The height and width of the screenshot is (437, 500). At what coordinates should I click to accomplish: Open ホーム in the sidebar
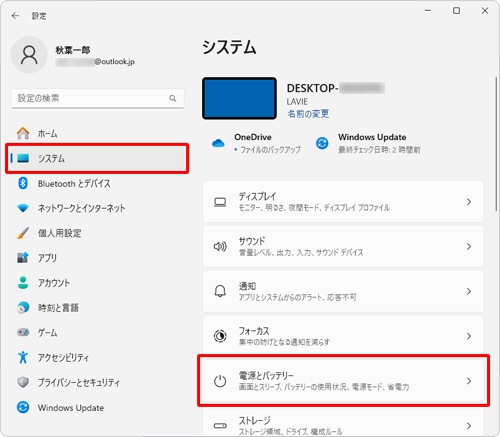click(x=97, y=133)
